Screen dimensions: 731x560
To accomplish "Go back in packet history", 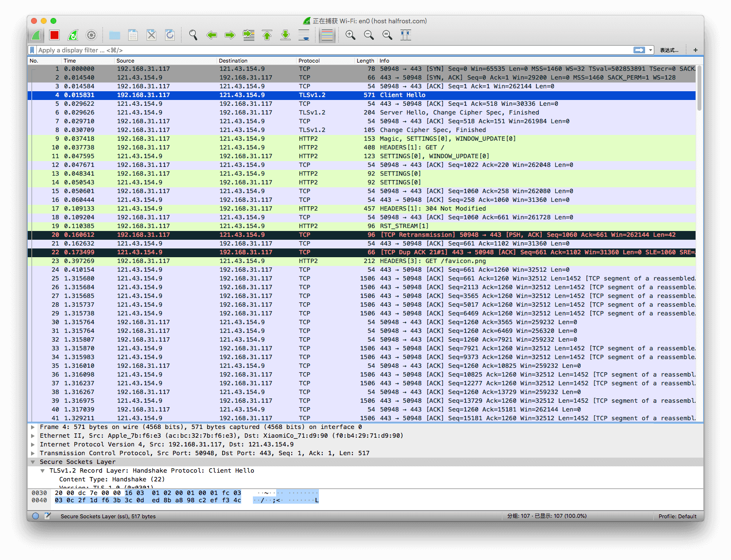I will (212, 35).
